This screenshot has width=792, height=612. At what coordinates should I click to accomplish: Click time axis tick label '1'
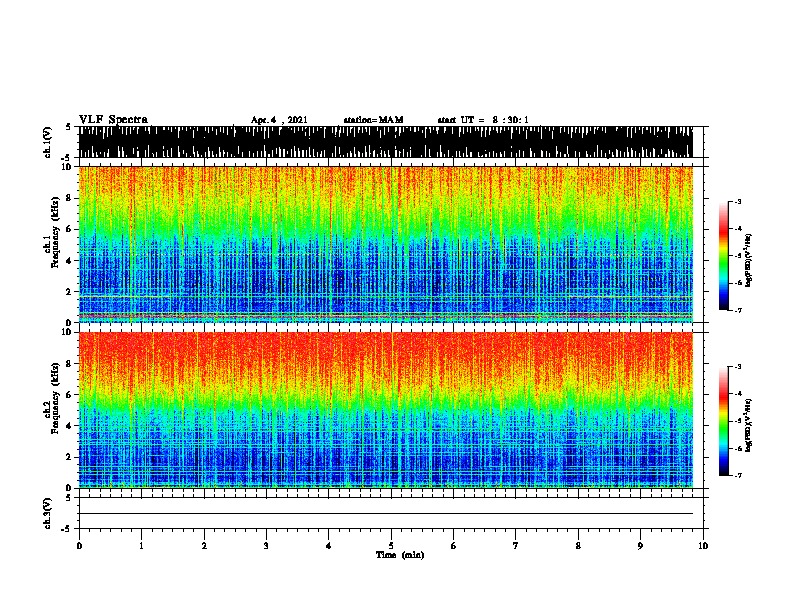(x=141, y=546)
